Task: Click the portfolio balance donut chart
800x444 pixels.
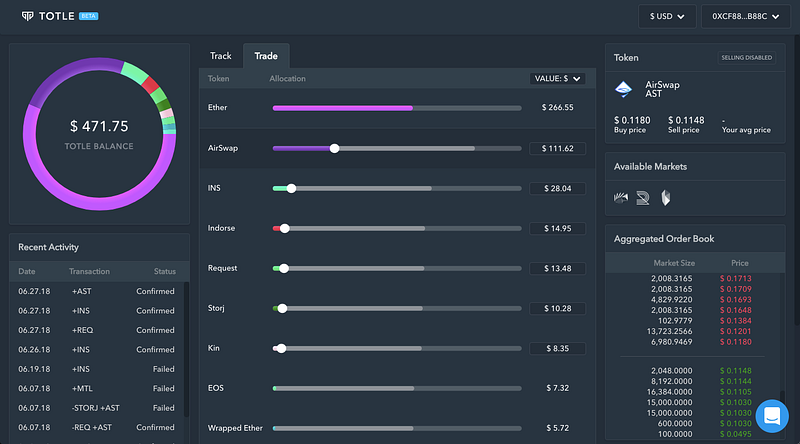Action: (99, 134)
